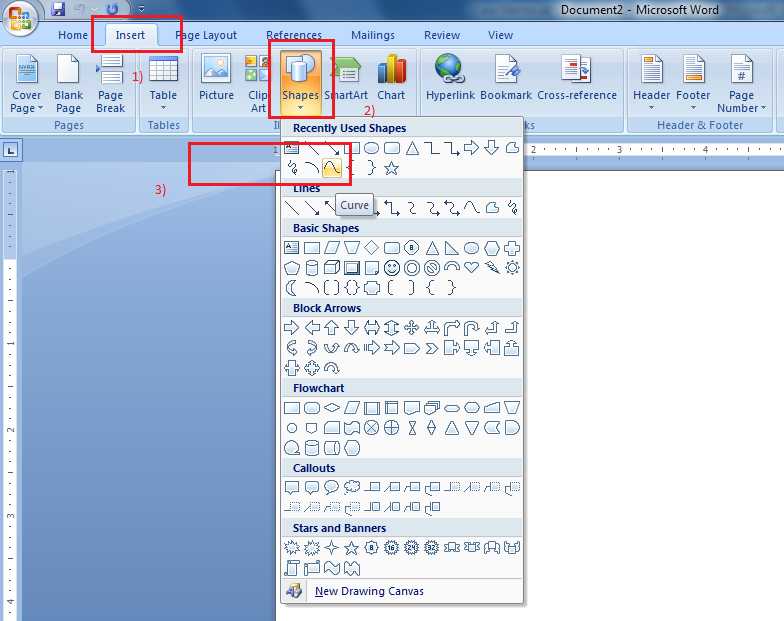
Task: Choose the Cloud Callout shape
Action: [x=352, y=487]
